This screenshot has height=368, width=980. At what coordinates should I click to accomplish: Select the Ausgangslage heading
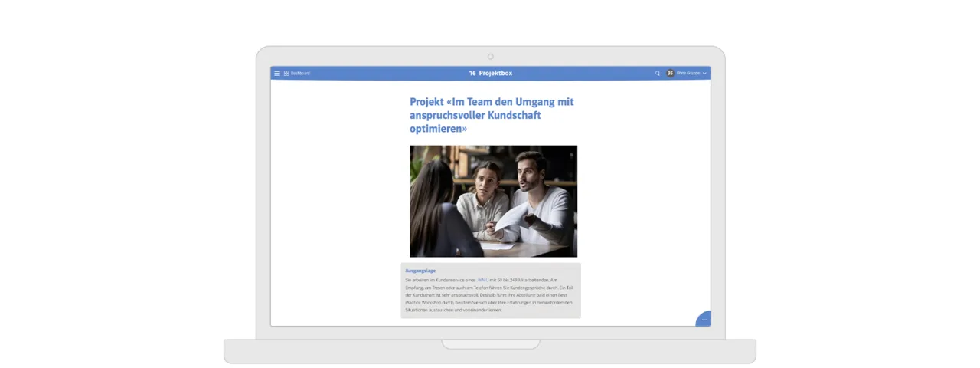pyautogui.click(x=420, y=271)
